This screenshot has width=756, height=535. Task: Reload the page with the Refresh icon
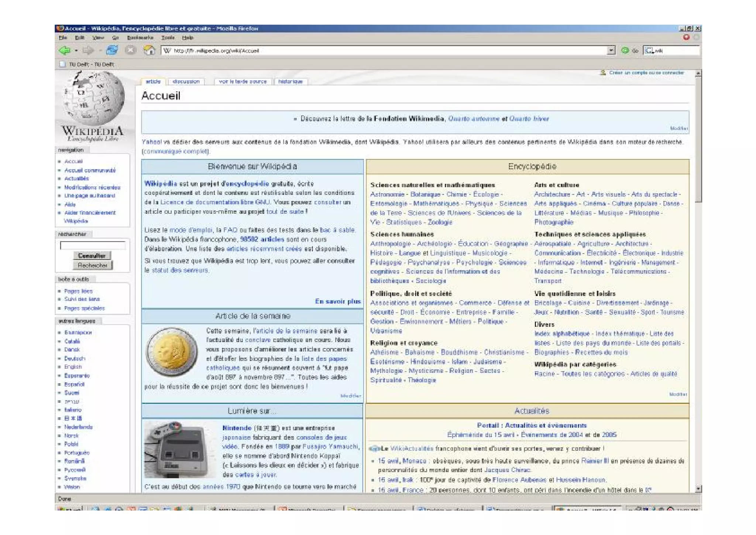[112, 50]
